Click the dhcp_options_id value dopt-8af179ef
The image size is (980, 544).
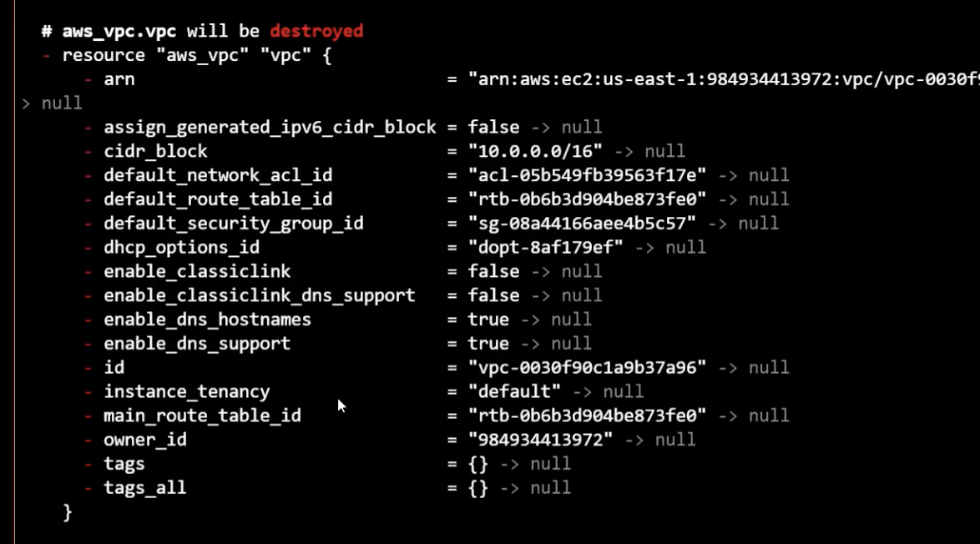tap(546, 247)
